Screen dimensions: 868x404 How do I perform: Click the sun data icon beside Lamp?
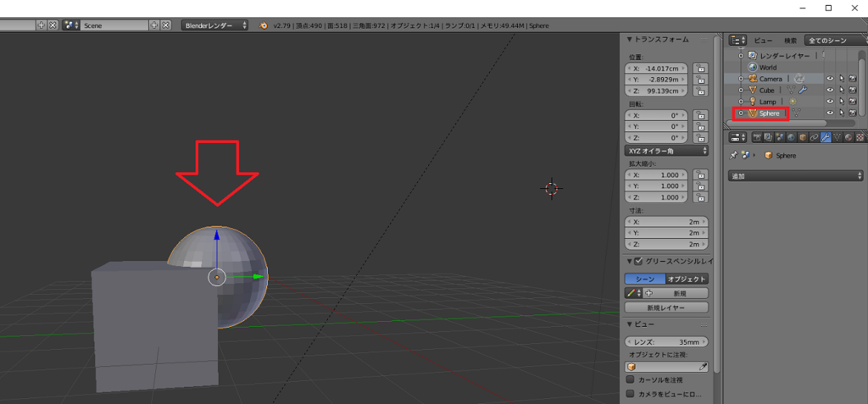(793, 102)
